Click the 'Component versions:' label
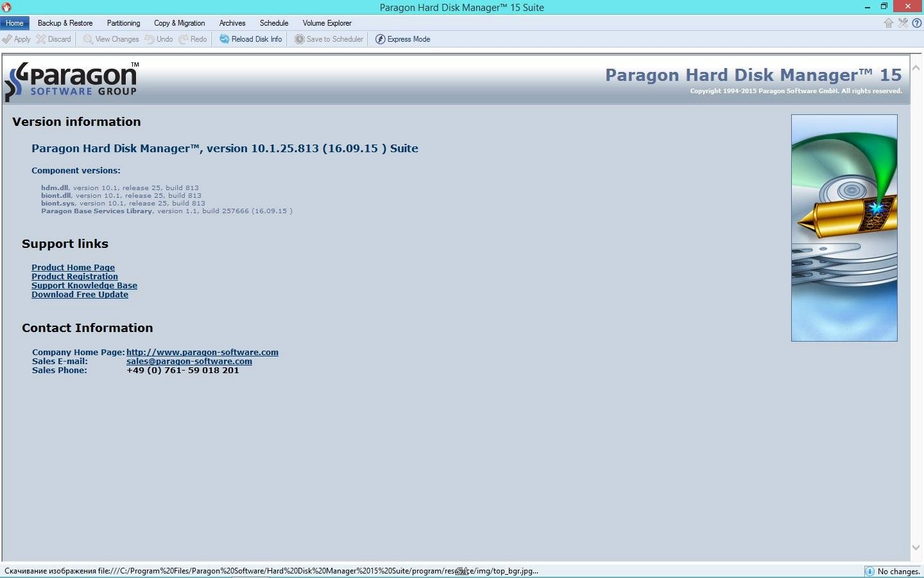 pyautogui.click(x=76, y=171)
